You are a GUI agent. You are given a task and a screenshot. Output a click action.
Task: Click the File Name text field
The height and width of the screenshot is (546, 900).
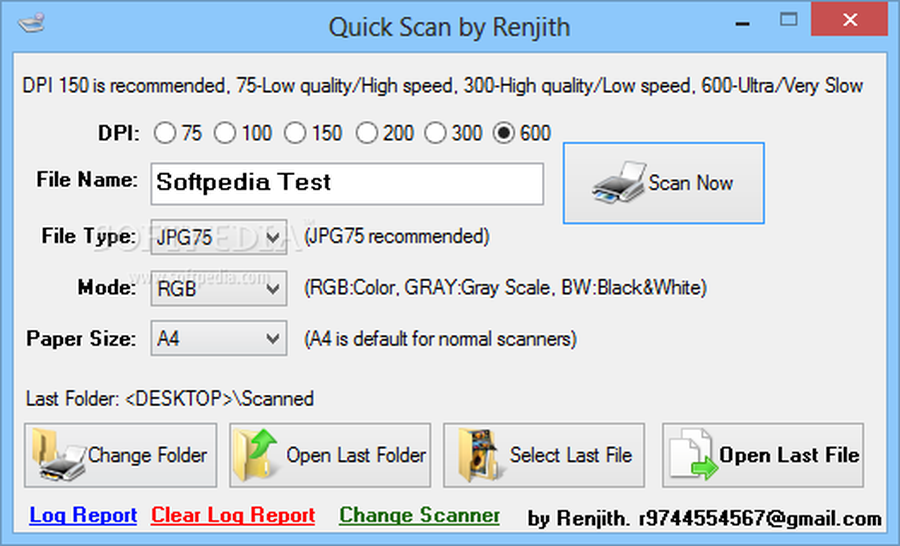(347, 184)
